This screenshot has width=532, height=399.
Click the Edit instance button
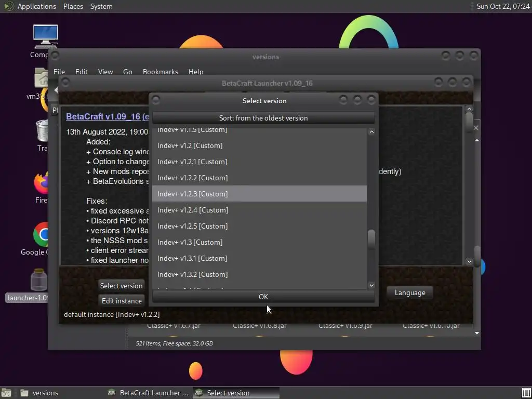pyautogui.click(x=122, y=301)
